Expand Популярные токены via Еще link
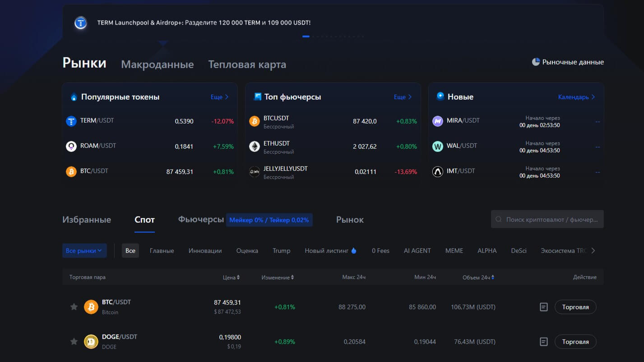This screenshot has width=644, height=362. (220, 97)
